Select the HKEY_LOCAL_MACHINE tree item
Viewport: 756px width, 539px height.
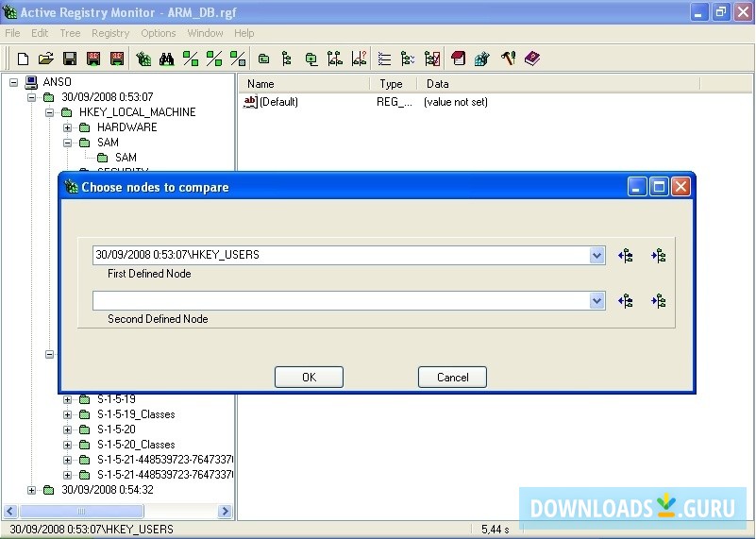pos(138,112)
